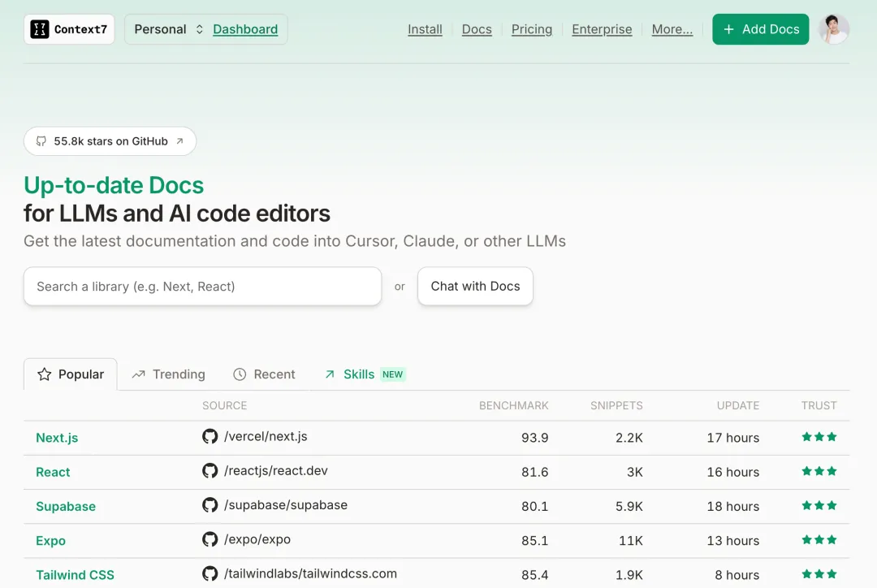Click the /reactjs/react.dev source path
The height and width of the screenshot is (588, 877).
click(276, 470)
